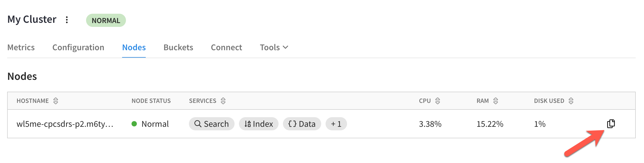Sort nodes by DISK USED
This screenshot has width=644, height=163.
pos(572,101)
